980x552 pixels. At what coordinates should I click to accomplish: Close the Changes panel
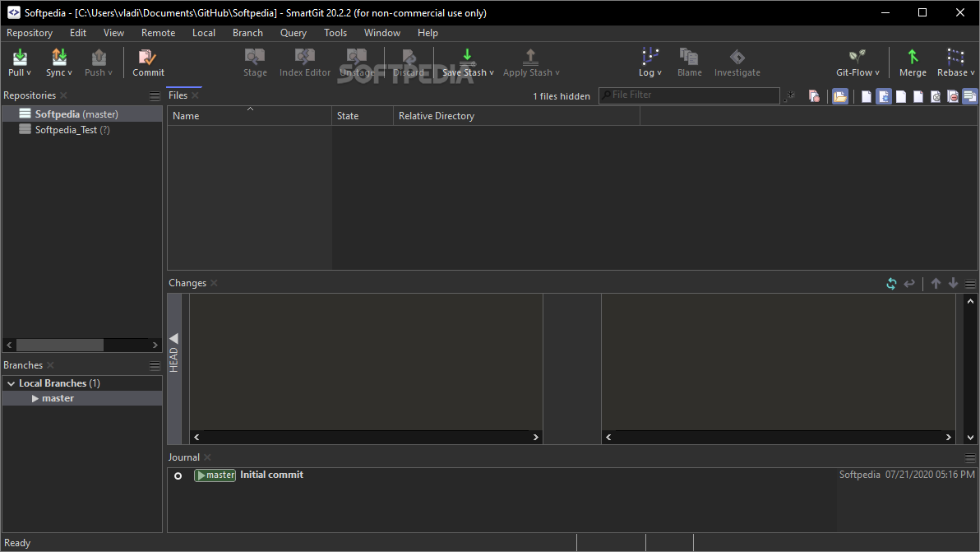point(215,283)
